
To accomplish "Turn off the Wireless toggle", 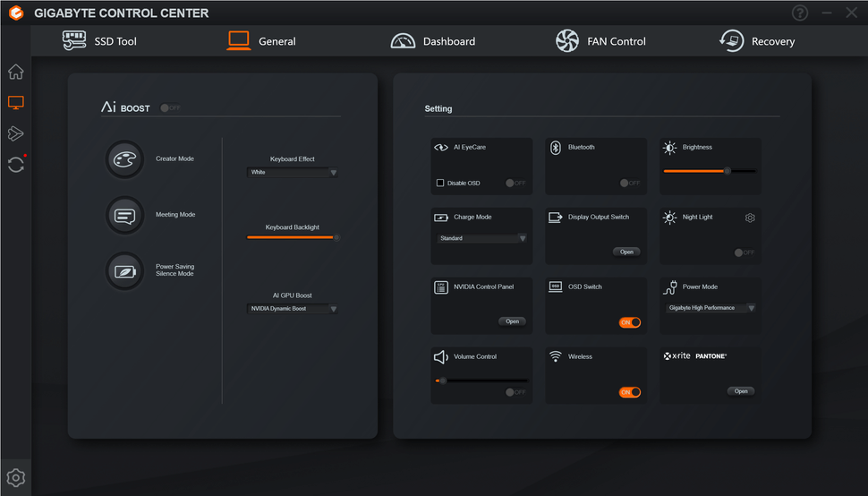I will (x=630, y=392).
